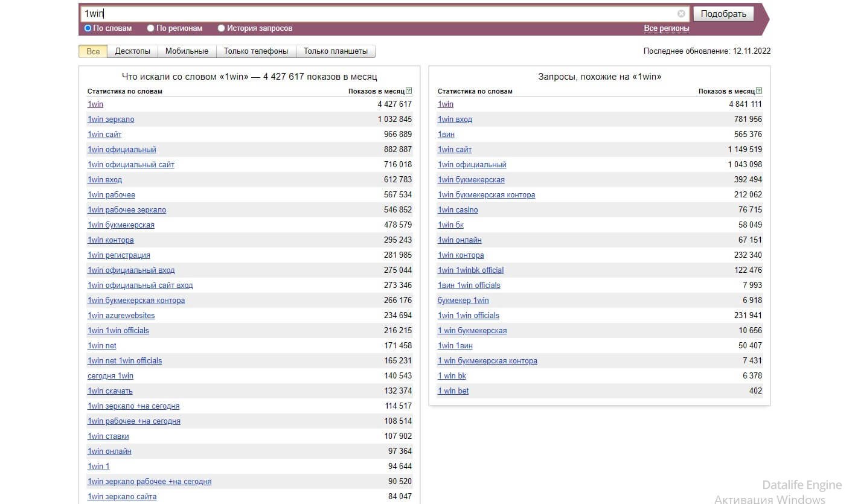The width and height of the screenshot is (855, 504).
Task: Open the '1 win bet' similar query link
Action: [453, 391]
